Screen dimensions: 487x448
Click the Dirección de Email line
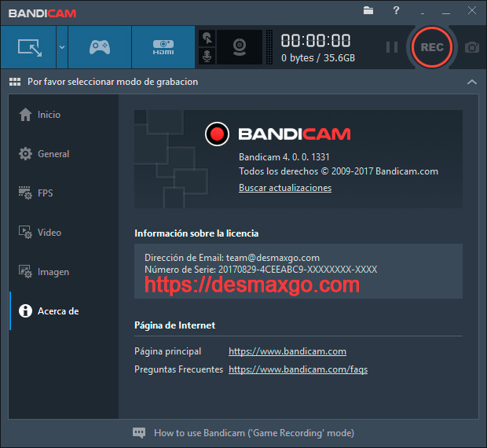232,258
